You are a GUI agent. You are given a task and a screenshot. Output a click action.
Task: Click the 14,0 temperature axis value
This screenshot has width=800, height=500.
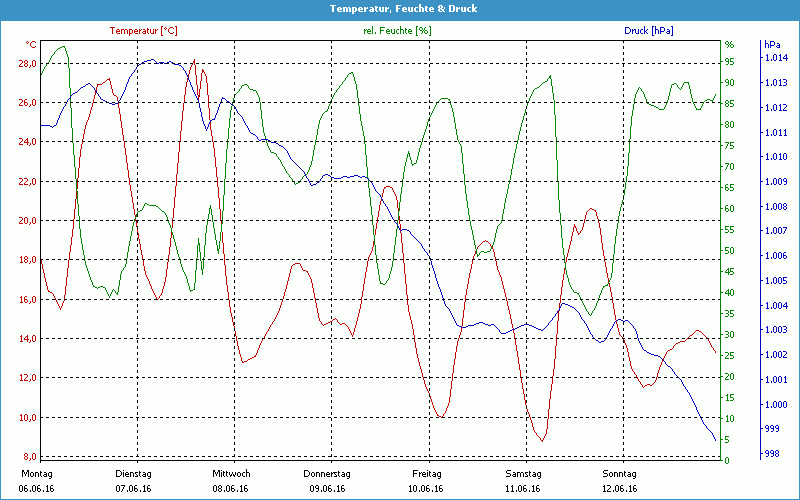tap(28, 338)
